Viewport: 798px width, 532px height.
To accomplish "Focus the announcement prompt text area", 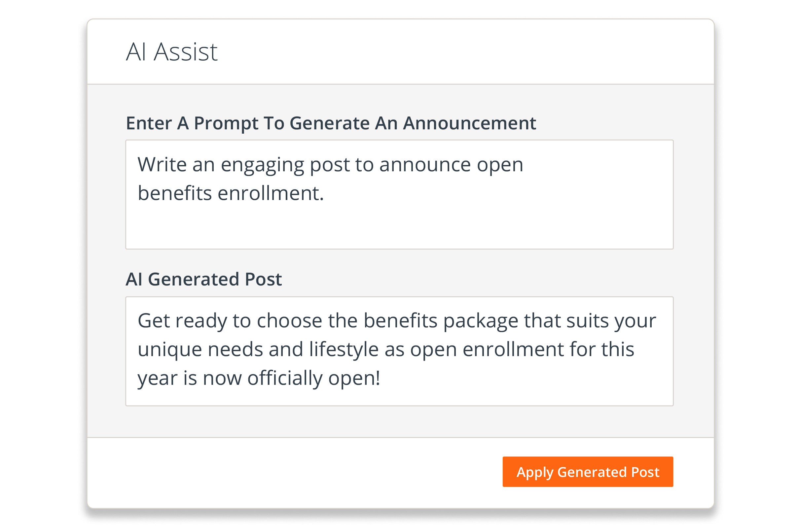I will 399,194.
